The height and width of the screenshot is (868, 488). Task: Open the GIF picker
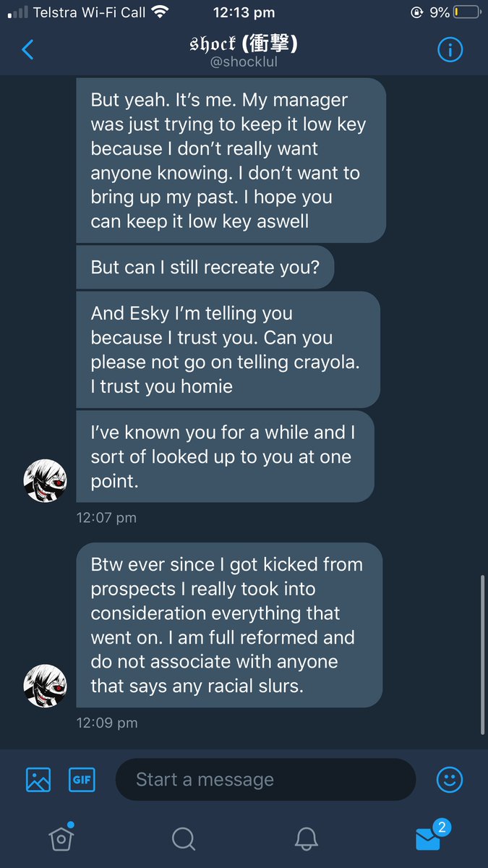click(82, 779)
